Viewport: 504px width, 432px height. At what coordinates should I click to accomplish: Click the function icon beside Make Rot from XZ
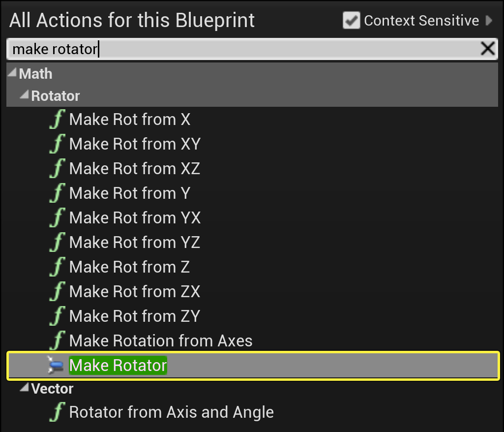[x=57, y=169]
